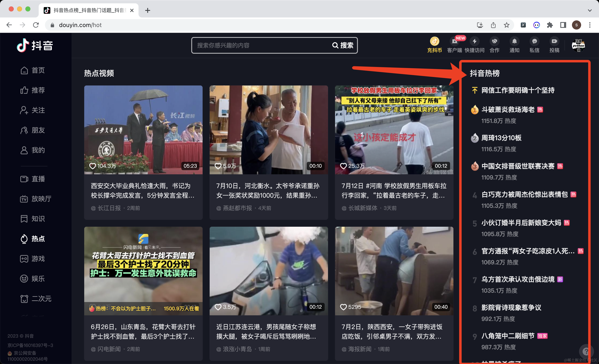Open Chrome three-dot menu
Viewport: 599px width, 364px height.
pos(590,25)
